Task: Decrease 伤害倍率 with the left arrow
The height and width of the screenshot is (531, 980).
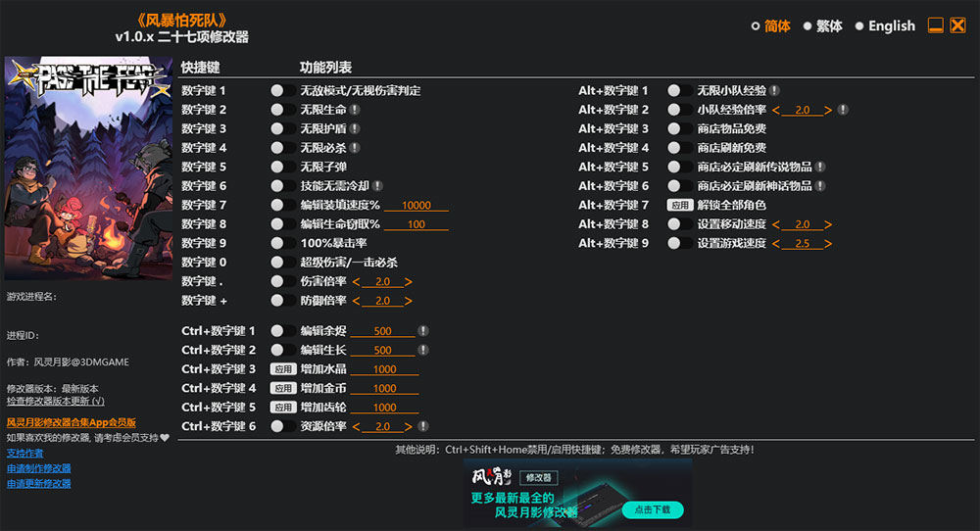Action: 357,282
